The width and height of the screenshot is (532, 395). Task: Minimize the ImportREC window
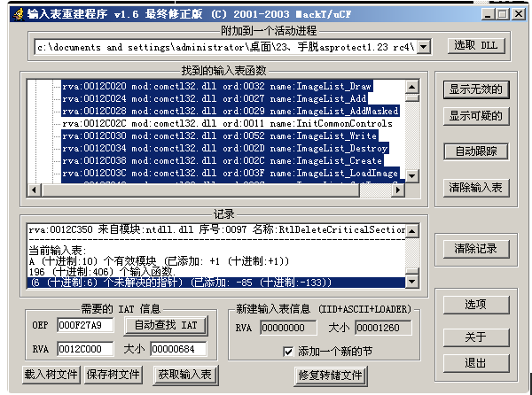point(488,14)
